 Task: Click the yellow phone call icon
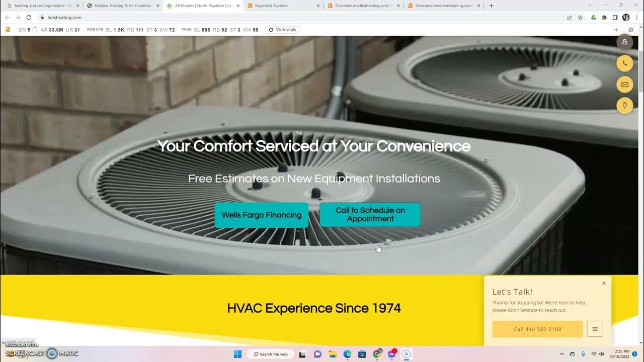coord(624,63)
